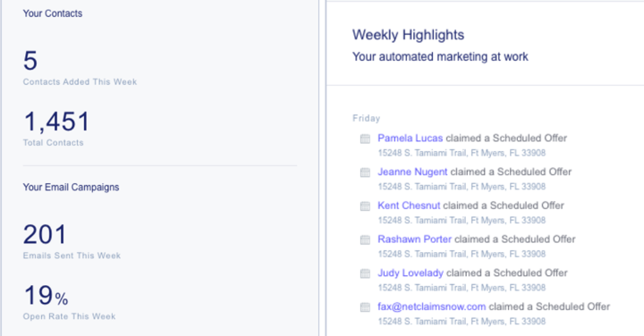Screen dimensions: 644x336
Task: Select the Your Contacts heading
Action: 53,13
